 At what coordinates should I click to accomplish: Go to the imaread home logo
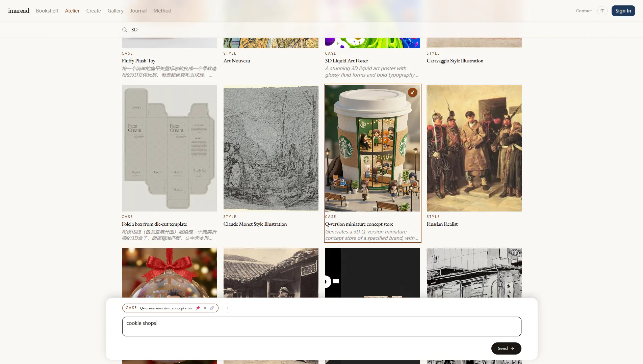[19, 11]
